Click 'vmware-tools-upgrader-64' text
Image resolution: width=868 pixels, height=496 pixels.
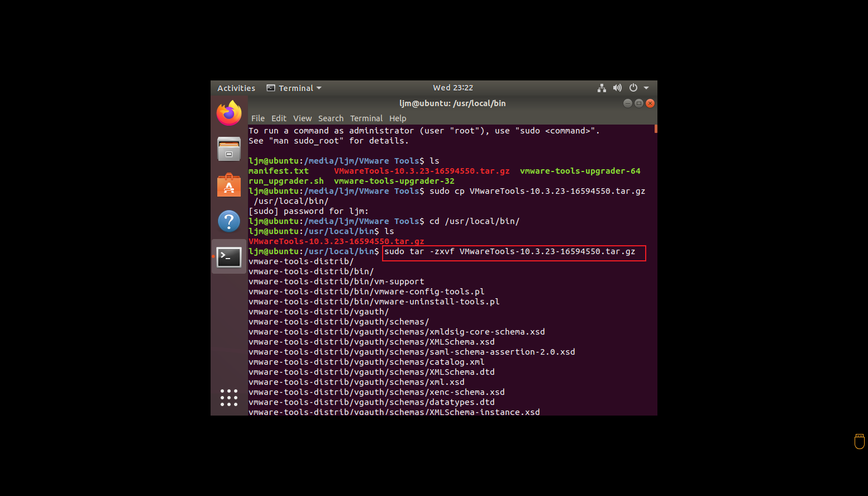click(580, 171)
